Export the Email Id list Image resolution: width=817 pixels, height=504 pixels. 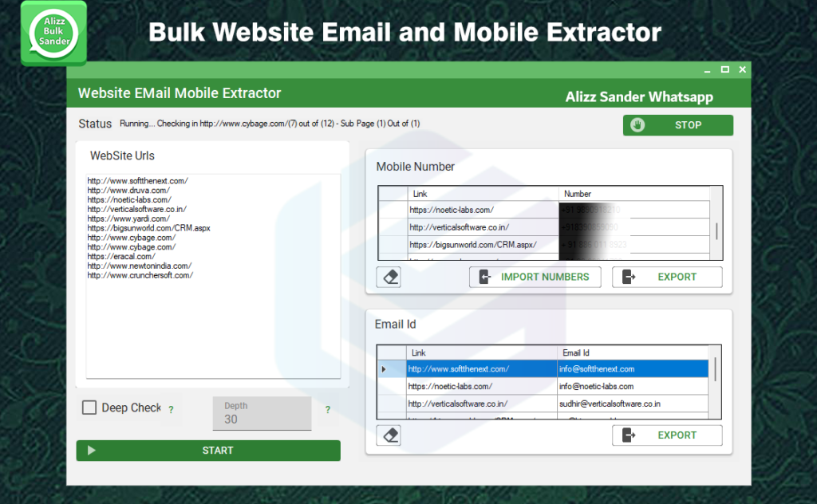[667, 435]
